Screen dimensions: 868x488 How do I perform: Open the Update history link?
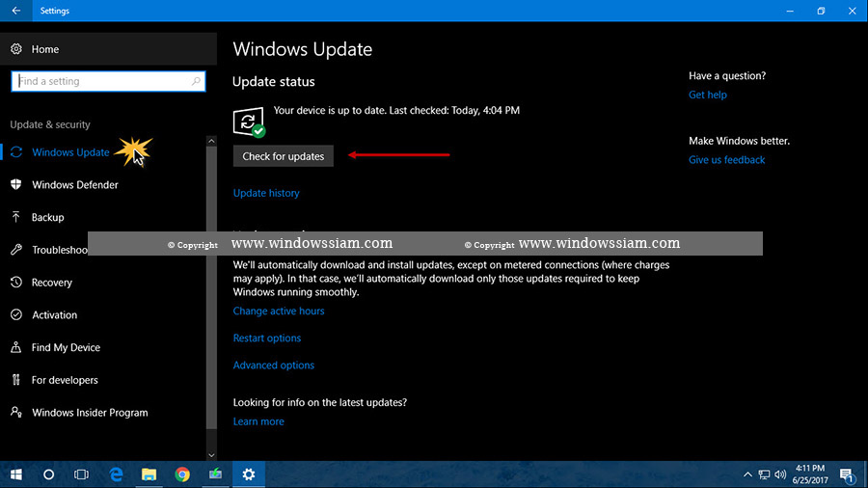(266, 193)
